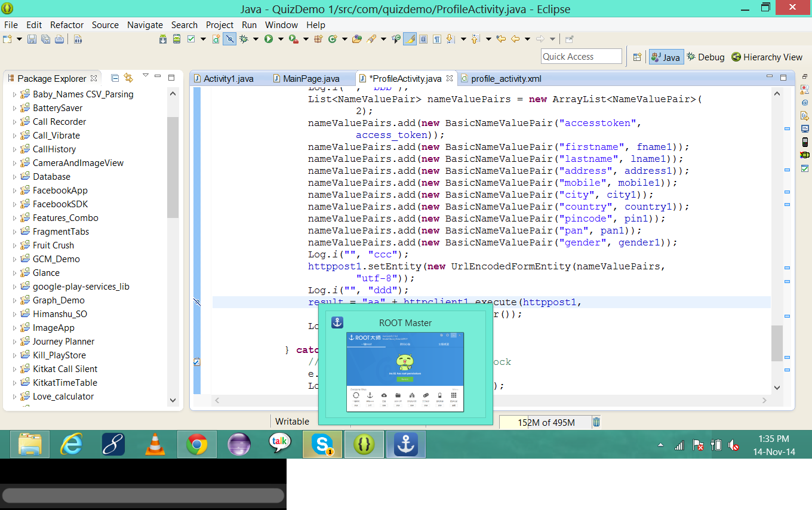Click the ROOT Master anchor taskbar icon

click(406, 444)
